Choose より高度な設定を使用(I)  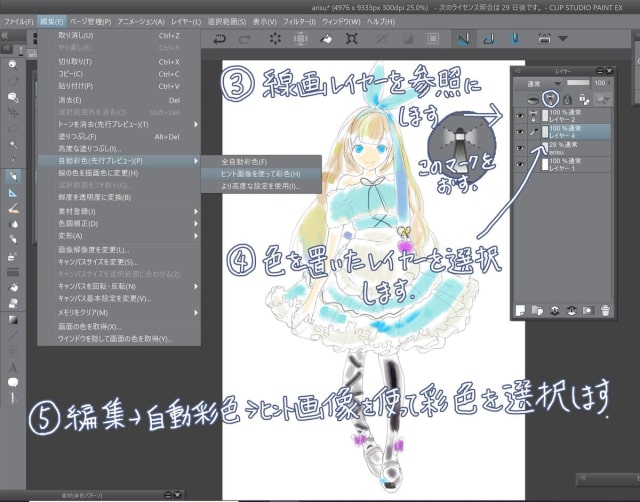point(261,186)
